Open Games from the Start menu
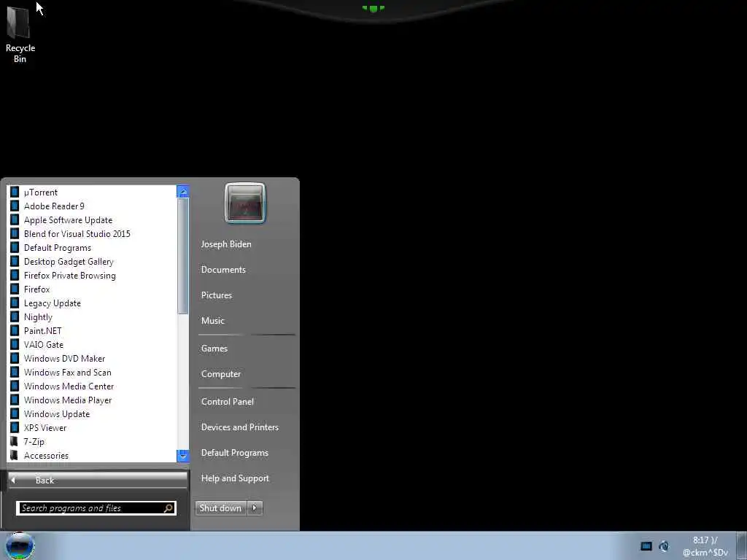This screenshot has height=560, width=747. click(x=214, y=349)
